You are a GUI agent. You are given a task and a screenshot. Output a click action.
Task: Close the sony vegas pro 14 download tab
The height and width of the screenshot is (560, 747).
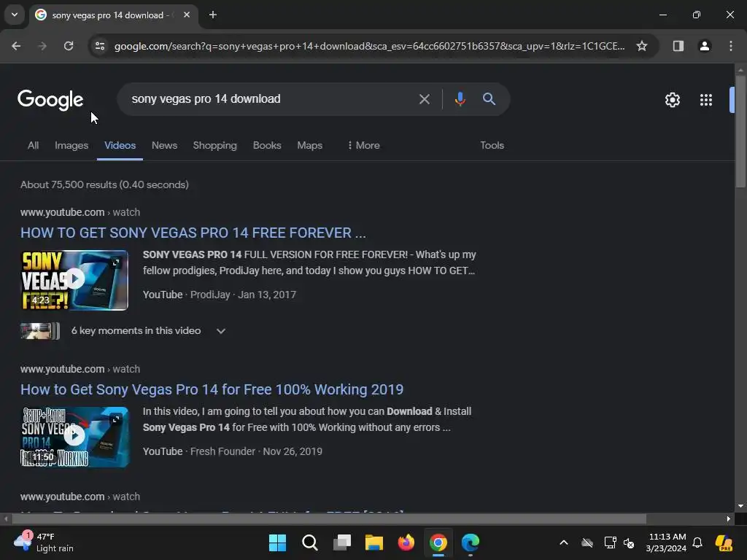pos(187,15)
